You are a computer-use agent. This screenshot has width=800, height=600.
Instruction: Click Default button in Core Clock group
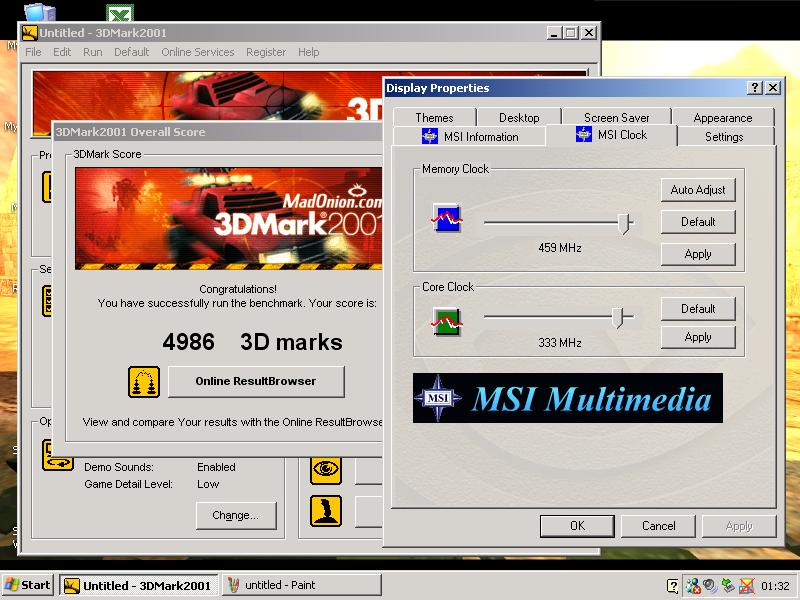[698, 309]
